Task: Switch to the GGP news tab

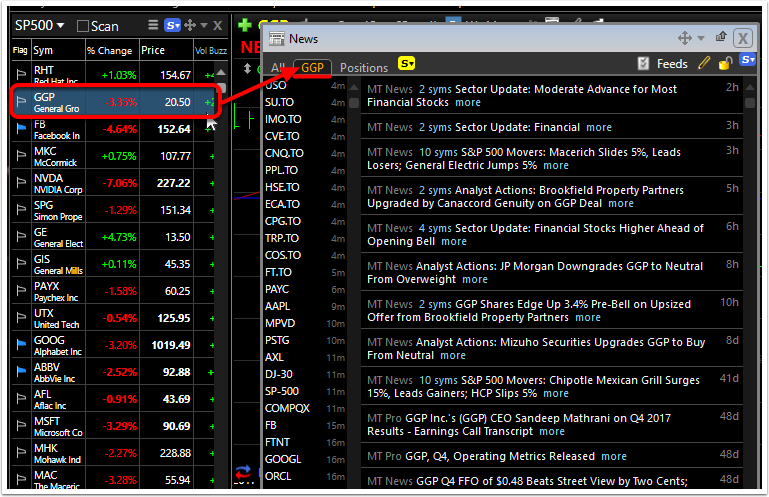Action: [x=312, y=68]
